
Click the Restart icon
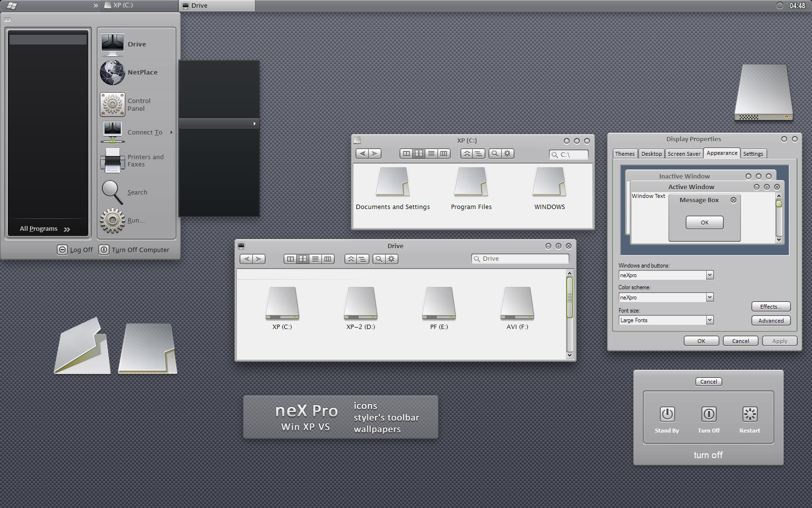750,414
